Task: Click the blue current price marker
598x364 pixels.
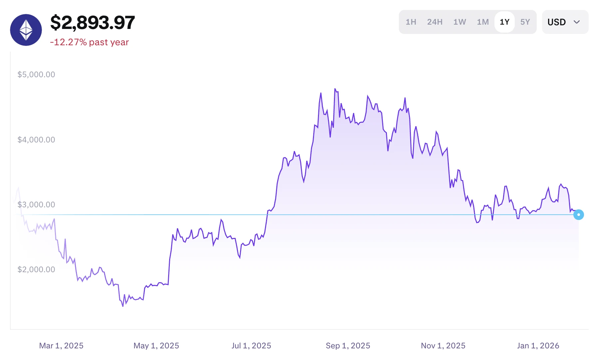Action: [579, 215]
